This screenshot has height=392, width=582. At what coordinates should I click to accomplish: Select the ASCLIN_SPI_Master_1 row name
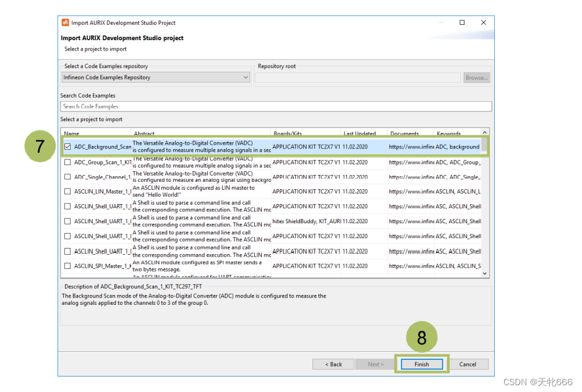pyautogui.click(x=103, y=266)
